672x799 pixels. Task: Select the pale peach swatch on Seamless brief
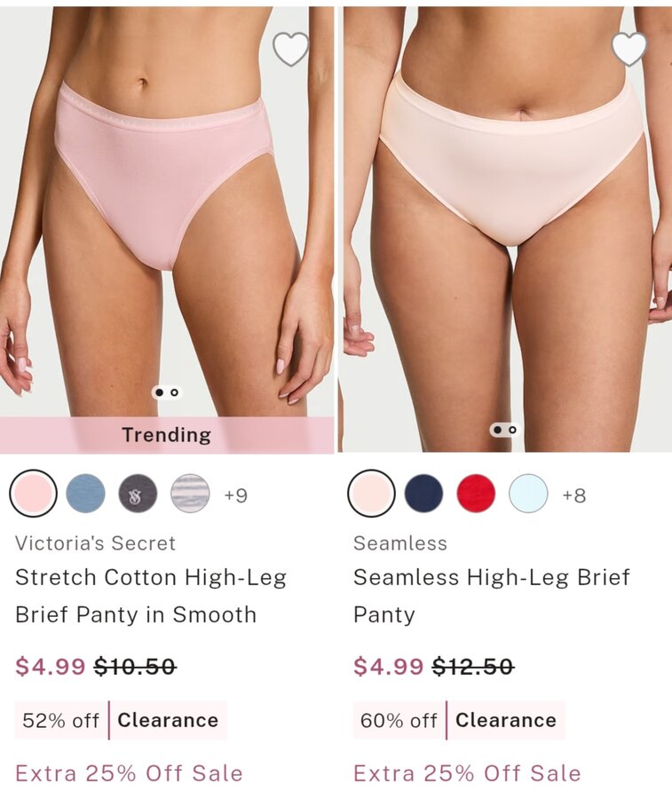pos(371,494)
